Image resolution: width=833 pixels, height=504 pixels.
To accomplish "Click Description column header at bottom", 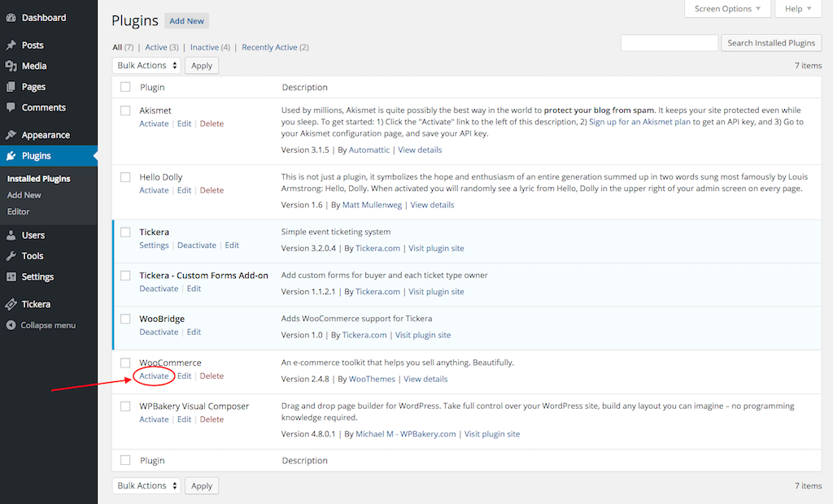I will [304, 460].
